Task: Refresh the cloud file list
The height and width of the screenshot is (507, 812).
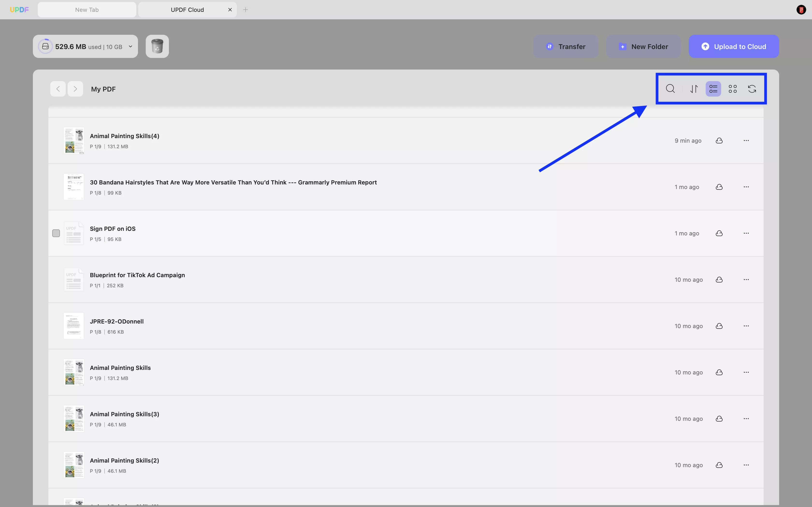Action: pos(752,89)
